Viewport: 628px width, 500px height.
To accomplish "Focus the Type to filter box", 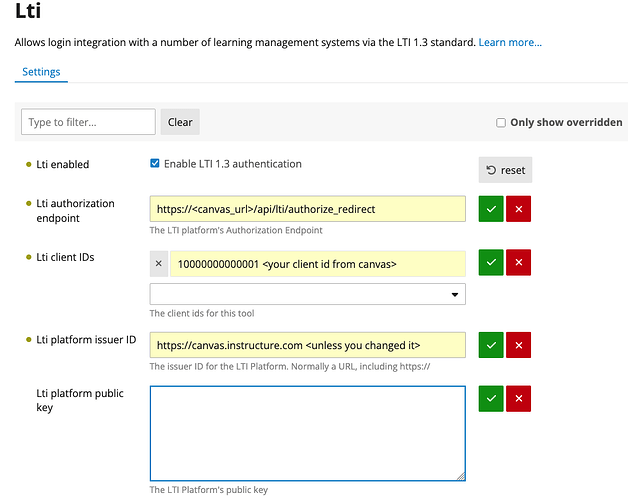I will 88,122.
